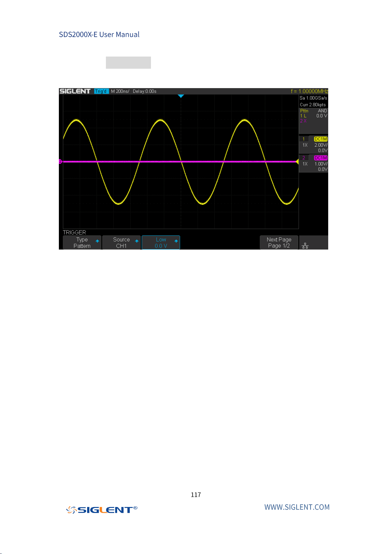Go to Next Page 1/2
392x554 pixels.
coord(279,243)
